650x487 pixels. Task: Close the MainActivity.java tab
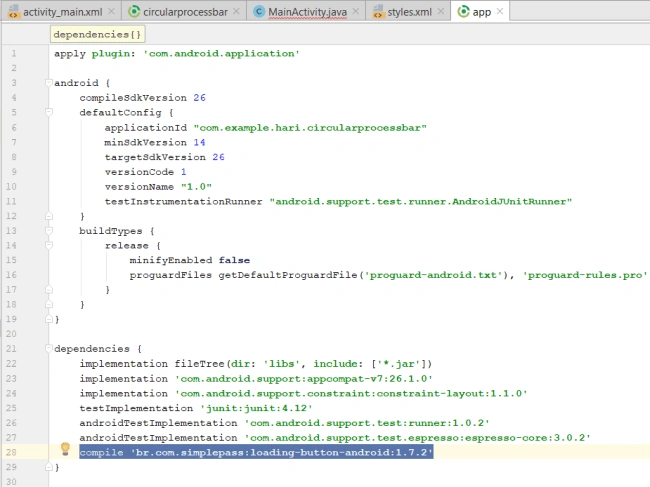356,12
